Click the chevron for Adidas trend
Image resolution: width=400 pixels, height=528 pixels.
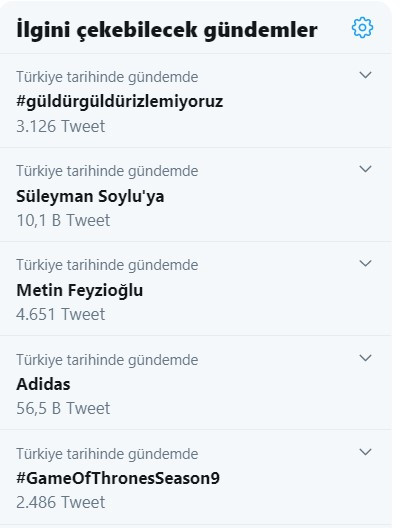[365, 358]
